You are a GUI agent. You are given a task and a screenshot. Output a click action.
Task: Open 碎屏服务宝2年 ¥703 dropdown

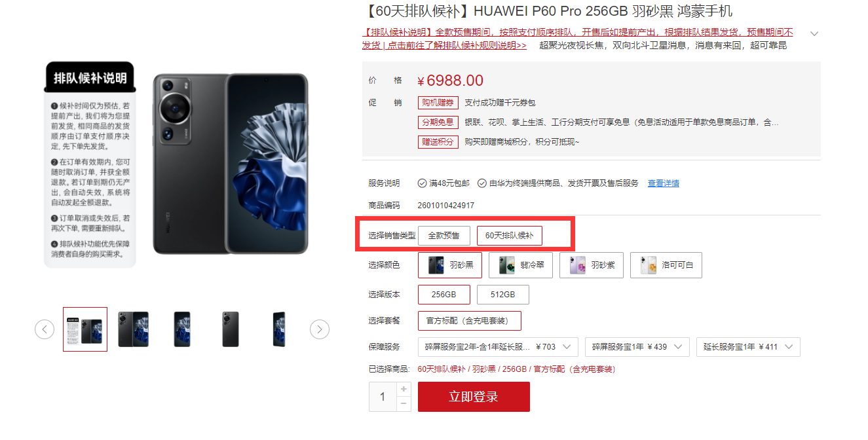click(498, 347)
